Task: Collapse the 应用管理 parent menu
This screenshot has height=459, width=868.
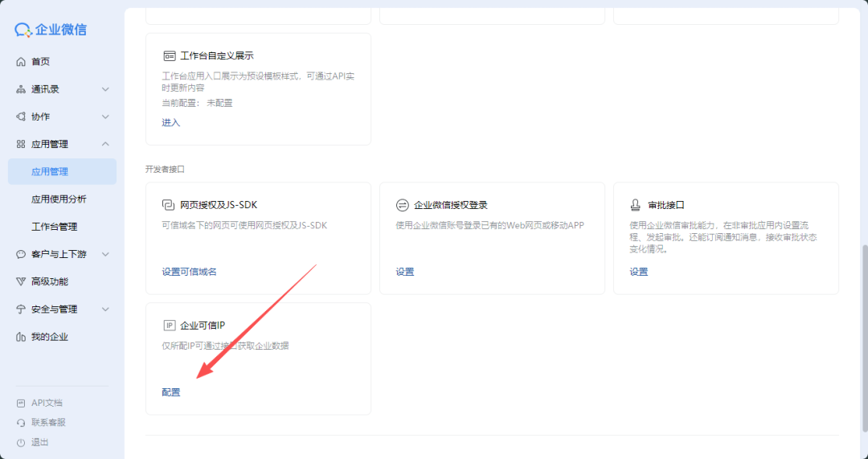Action: (x=105, y=144)
